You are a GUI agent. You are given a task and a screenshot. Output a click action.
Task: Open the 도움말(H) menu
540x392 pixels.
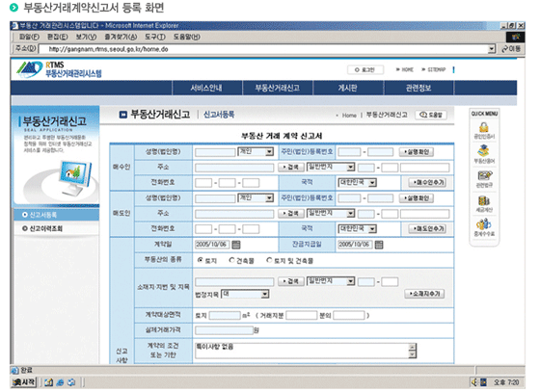186,37
